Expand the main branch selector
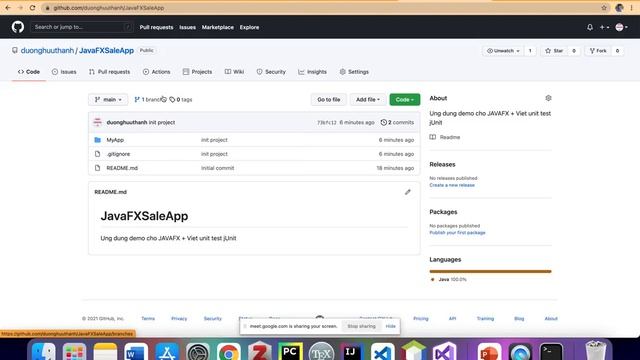This screenshot has height=360, width=640. (108, 100)
